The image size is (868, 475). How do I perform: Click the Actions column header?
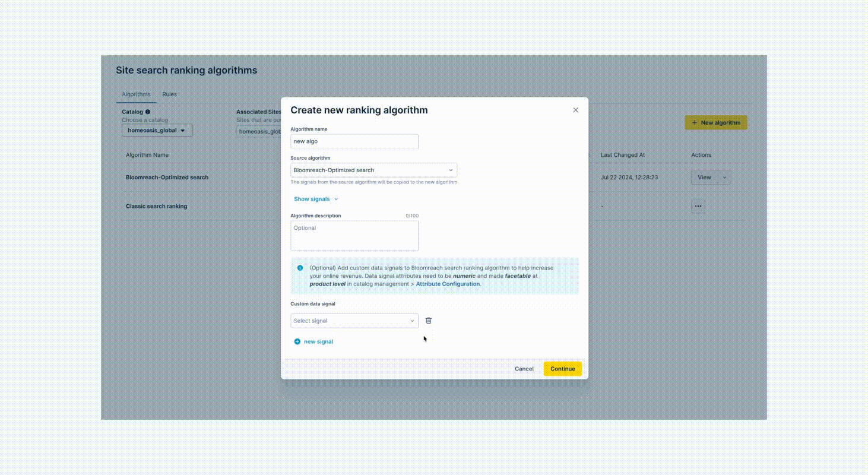[701, 155]
